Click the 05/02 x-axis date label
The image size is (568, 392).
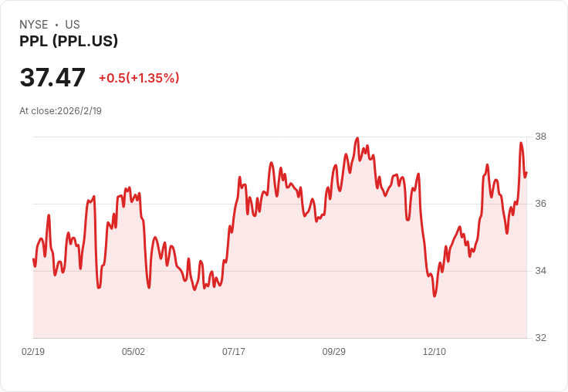point(134,351)
